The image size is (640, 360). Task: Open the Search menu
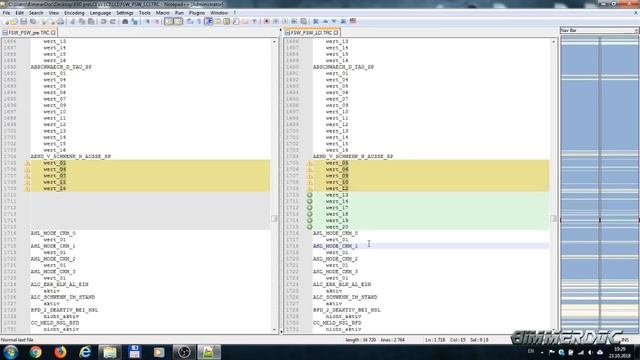[x=36, y=13]
